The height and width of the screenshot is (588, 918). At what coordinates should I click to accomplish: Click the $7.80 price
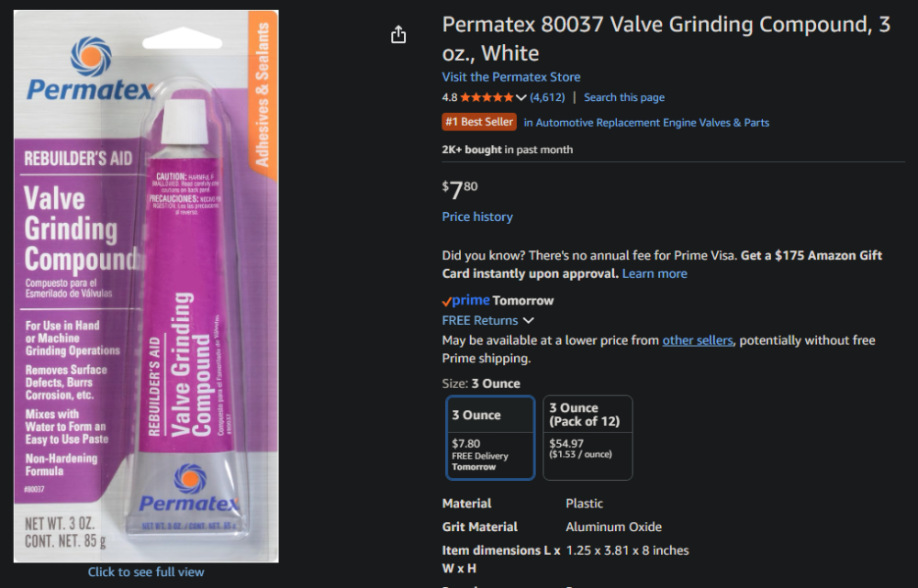coord(460,189)
